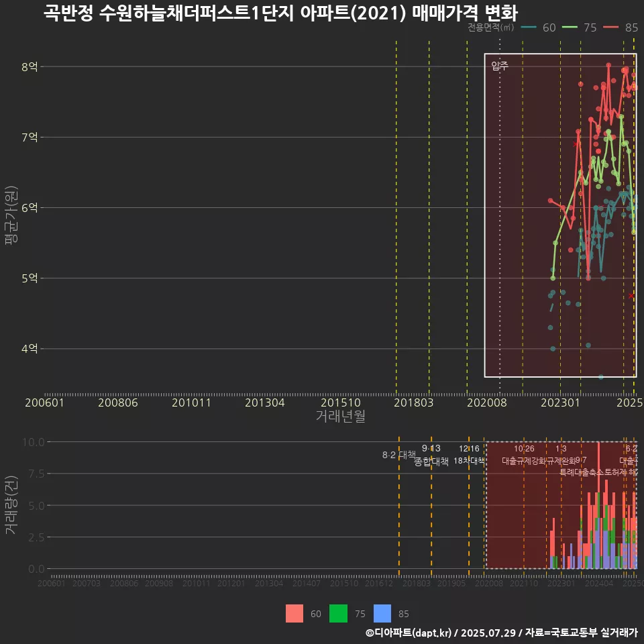Click the 평균가(원) vertical axis title

pos(11,215)
